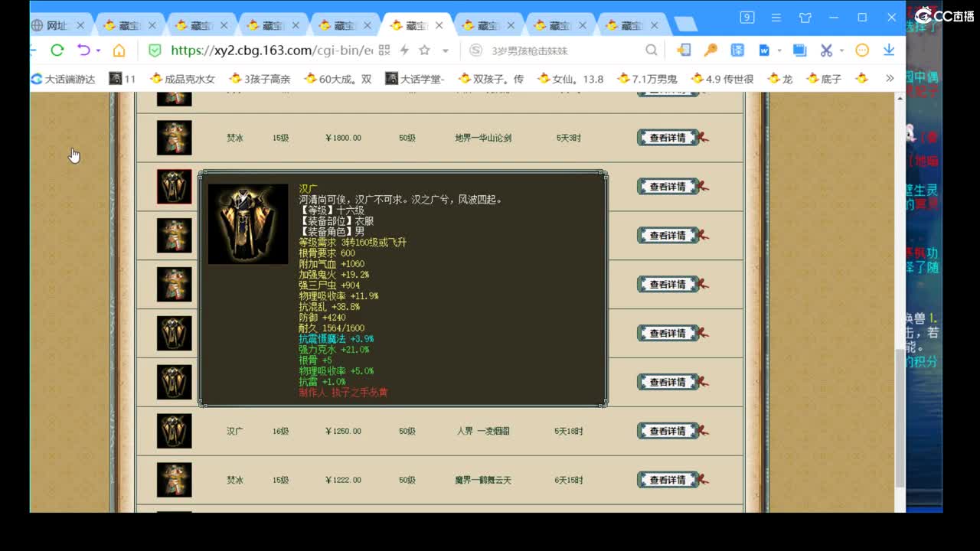The height and width of the screenshot is (551, 980).
Task: Expand the bookmarks overflow chevron »
Action: (x=889, y=78)
